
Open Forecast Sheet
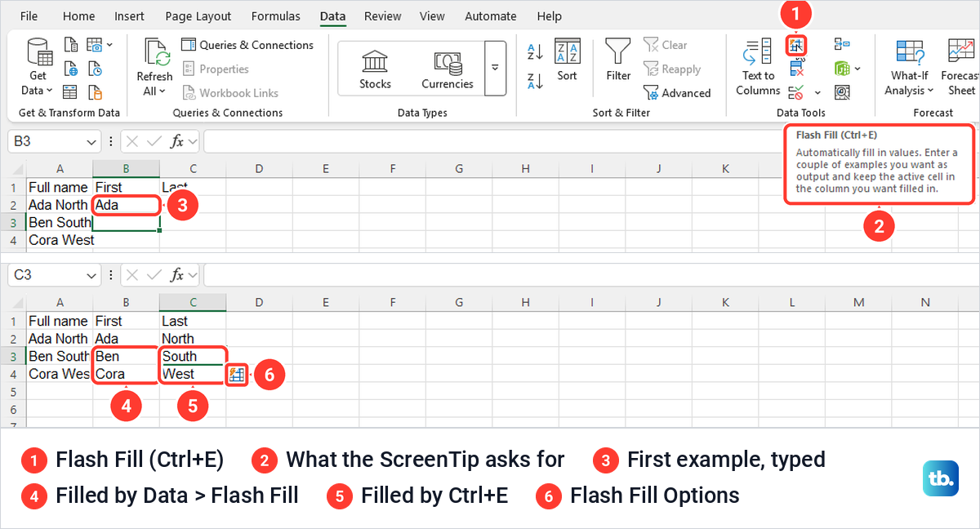point(960,69)
